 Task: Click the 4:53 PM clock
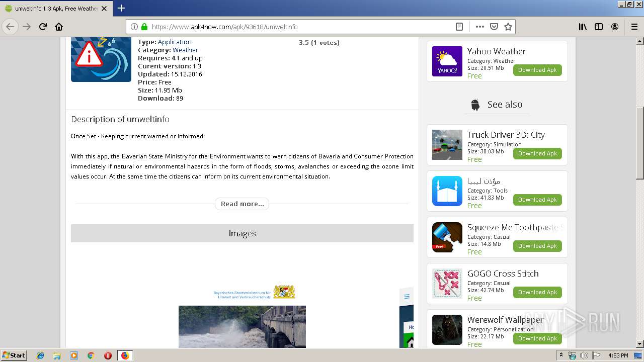click(x=618, y=355)
